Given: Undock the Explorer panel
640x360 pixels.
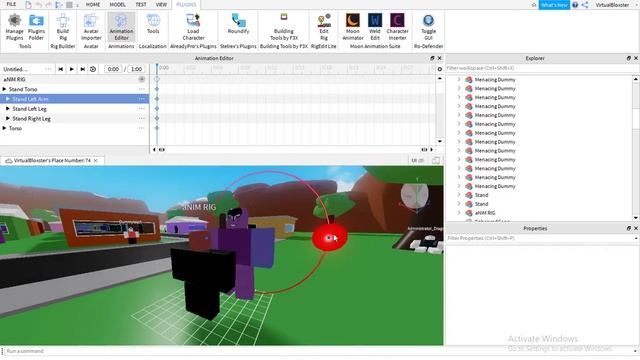Looking at the screenshot, I should (629, 58).
